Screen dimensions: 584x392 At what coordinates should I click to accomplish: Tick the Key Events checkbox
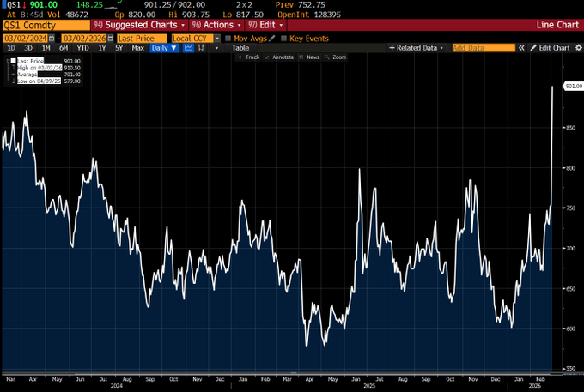click(284, 39)
